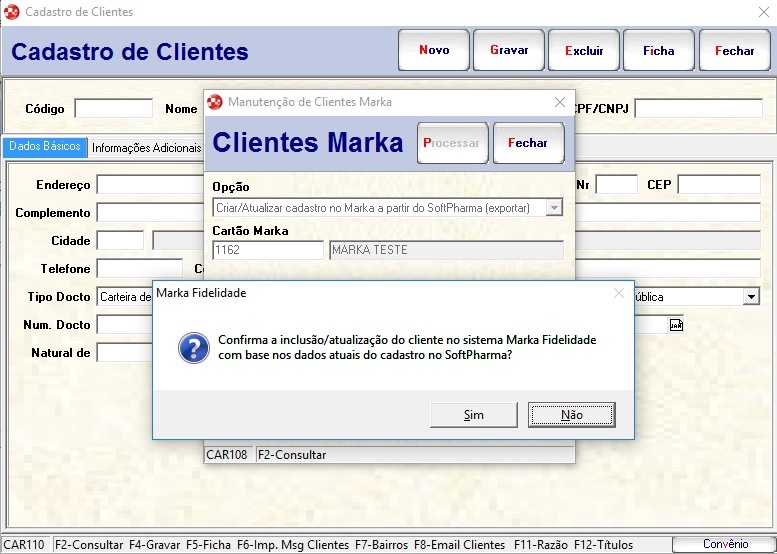
Task: Open the Tipo Docto combo box
Action: (125, 297)
